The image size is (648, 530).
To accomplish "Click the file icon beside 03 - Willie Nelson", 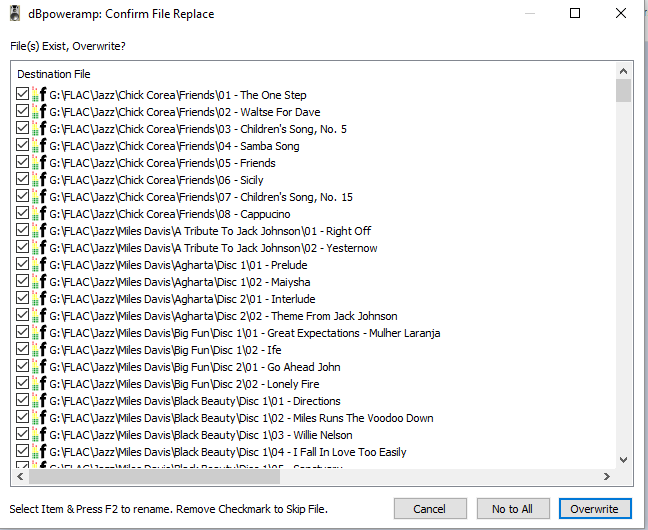I will (39, 435).
